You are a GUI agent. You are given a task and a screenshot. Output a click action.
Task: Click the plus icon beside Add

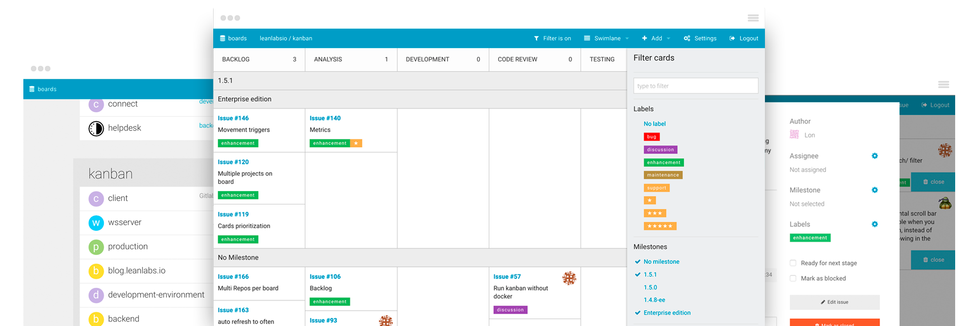pos(645,38)
